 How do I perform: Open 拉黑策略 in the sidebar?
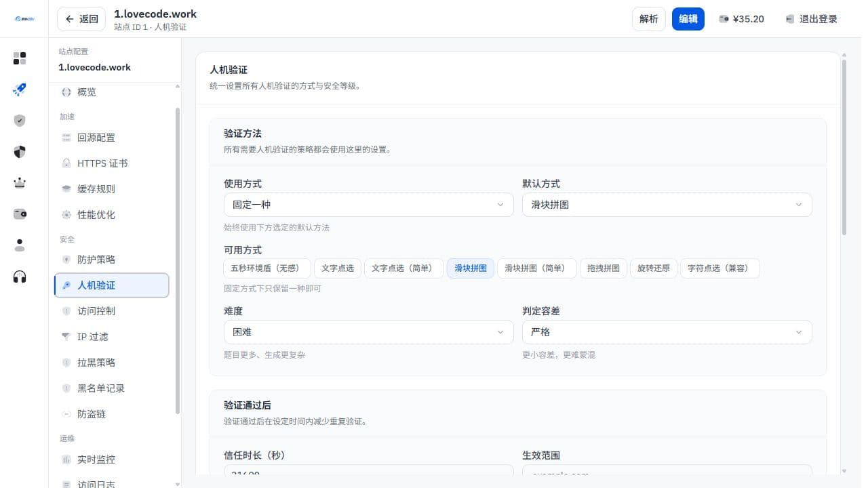click(112, 363)
